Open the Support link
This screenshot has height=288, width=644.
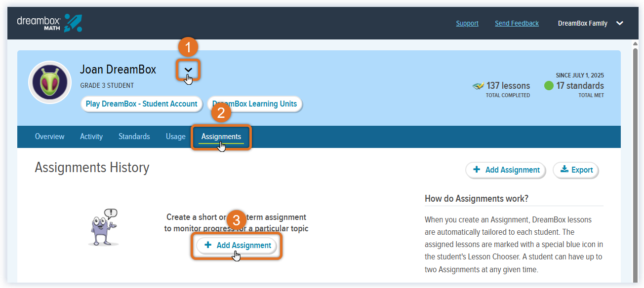pos(467,23)
